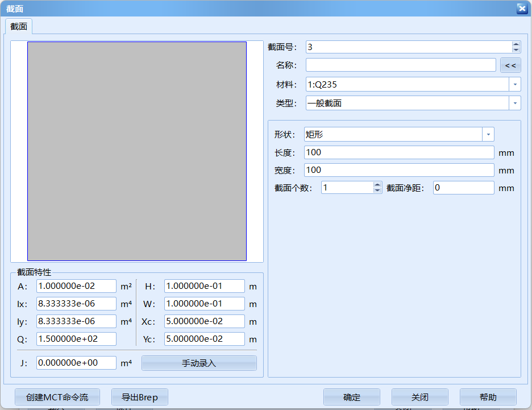Open the 形状 dropdown showing 矩形
The image size is (532, 410).
point(488,134)
